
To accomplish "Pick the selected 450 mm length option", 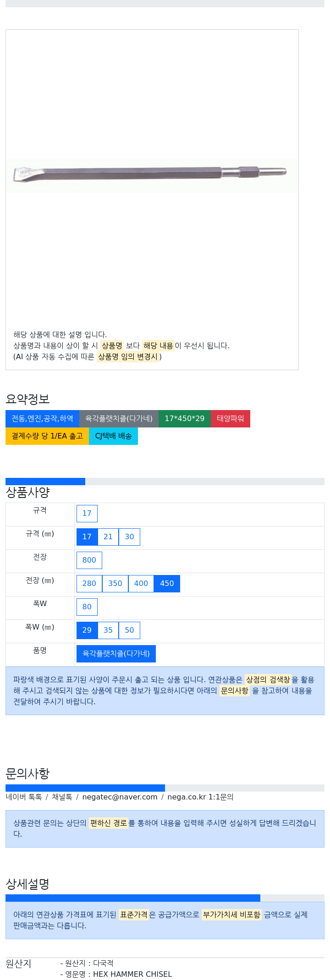I will tap(167, 584).
